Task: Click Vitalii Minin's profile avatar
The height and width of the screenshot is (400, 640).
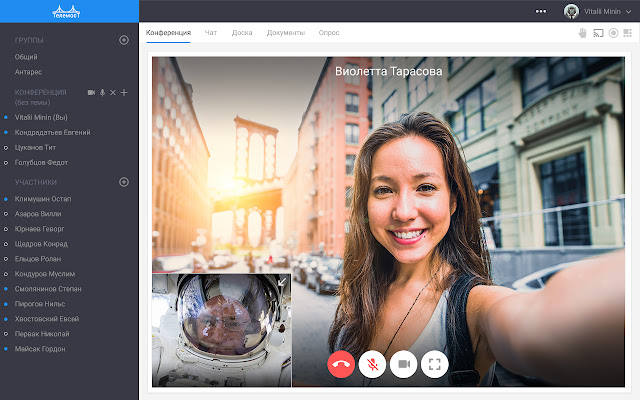Action: 571,11
